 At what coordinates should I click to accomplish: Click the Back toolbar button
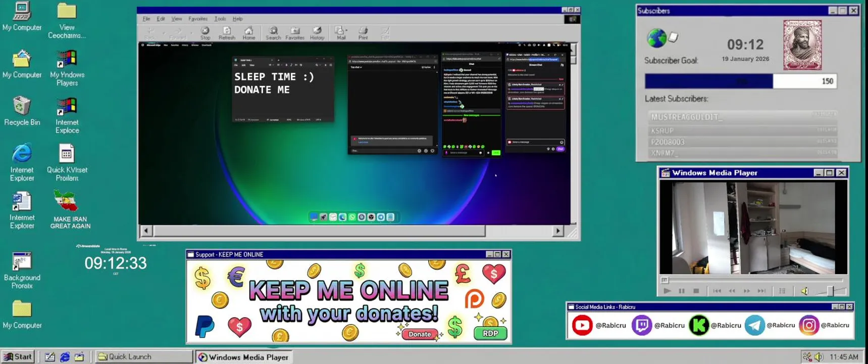[x=150, y=33]
